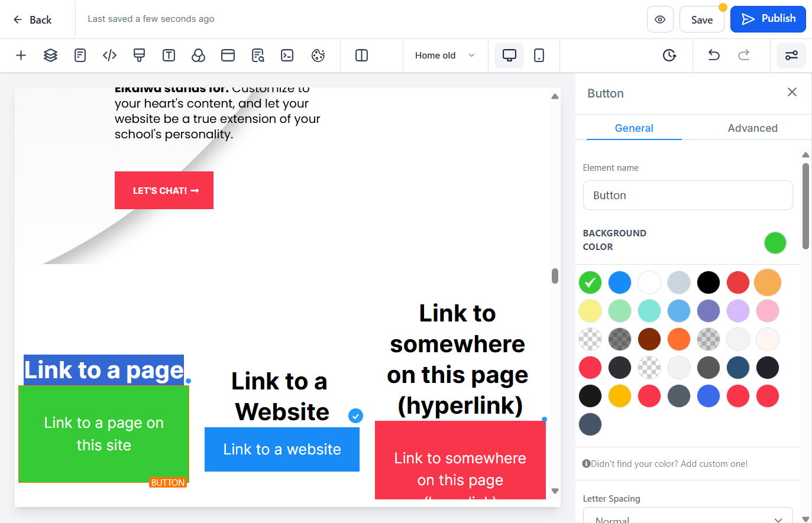This screenshot has height=523, width=812.
Task: Switch to the General tab
Action: (x=634, y=128)
